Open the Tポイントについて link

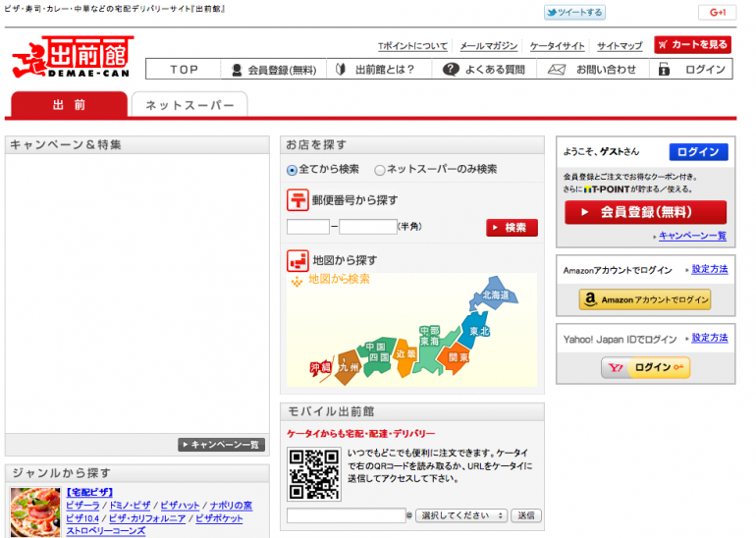point(412,46)
